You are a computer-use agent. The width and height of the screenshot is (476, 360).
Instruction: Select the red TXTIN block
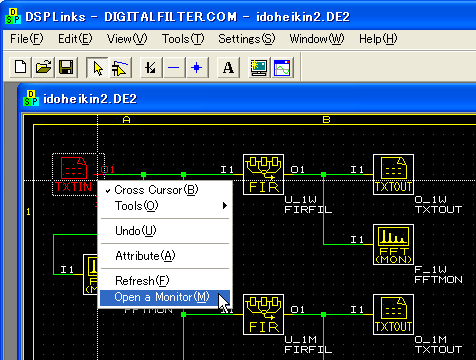[x=74, y=174]
